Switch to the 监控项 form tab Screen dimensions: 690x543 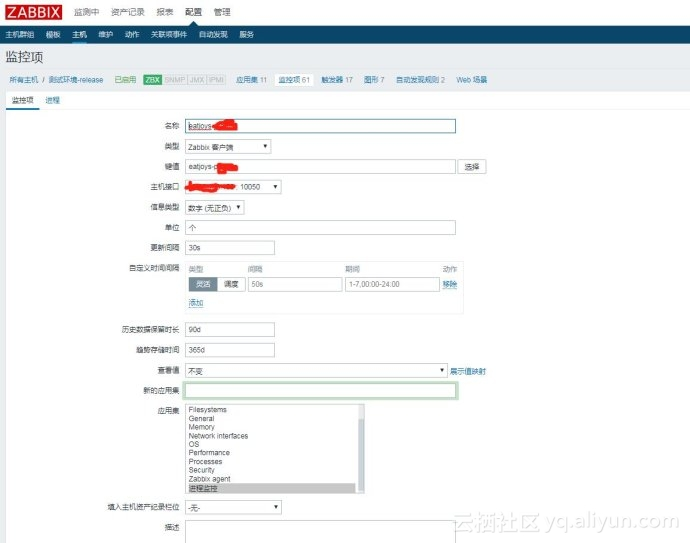click(22, 100)
